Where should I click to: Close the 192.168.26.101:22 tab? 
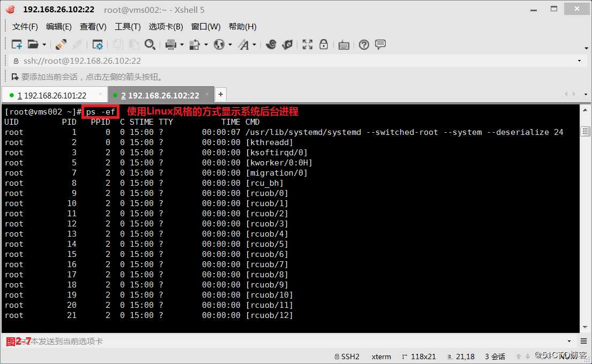point(100,94)
